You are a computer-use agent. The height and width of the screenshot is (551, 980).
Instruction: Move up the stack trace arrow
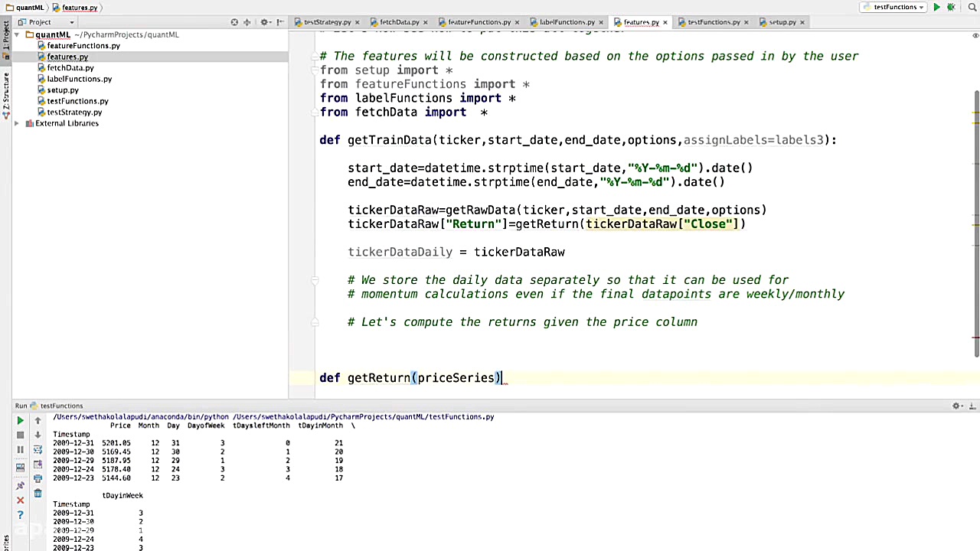38,421
